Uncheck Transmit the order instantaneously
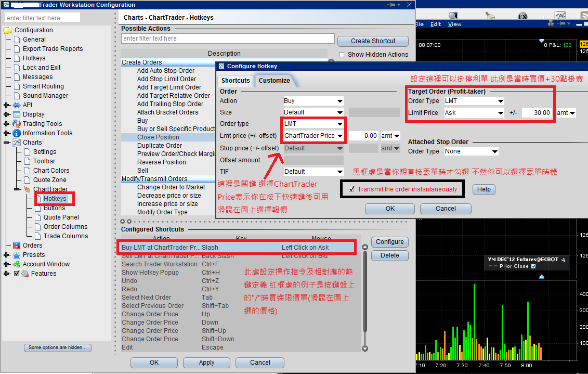The image size is (588, 374). click(351, 189)
